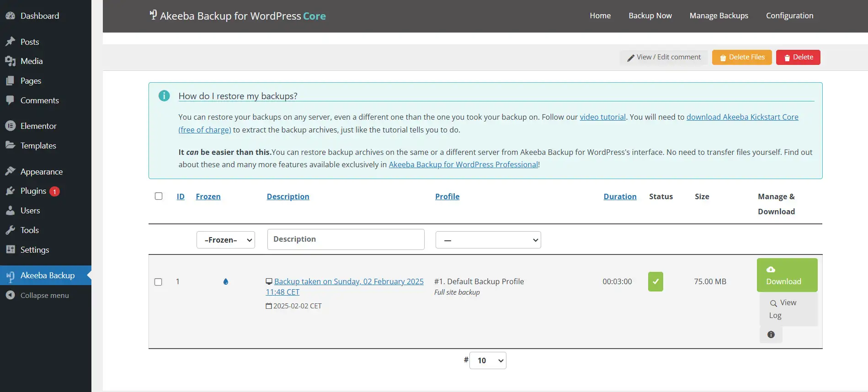This screenshot has width=868, height=392.
Task: Click the backup info circle icon button
Action: point(771,334)
